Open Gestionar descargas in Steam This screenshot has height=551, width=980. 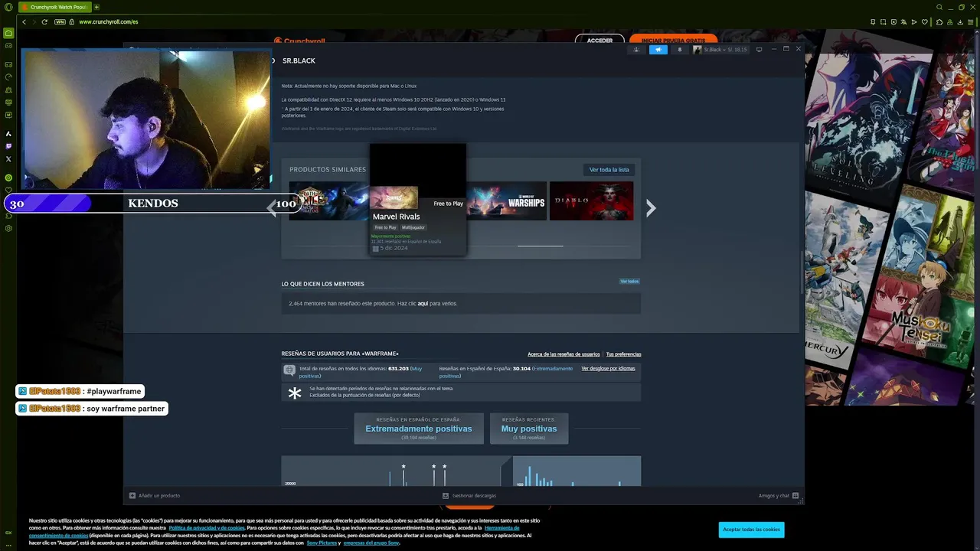[469, 496]
